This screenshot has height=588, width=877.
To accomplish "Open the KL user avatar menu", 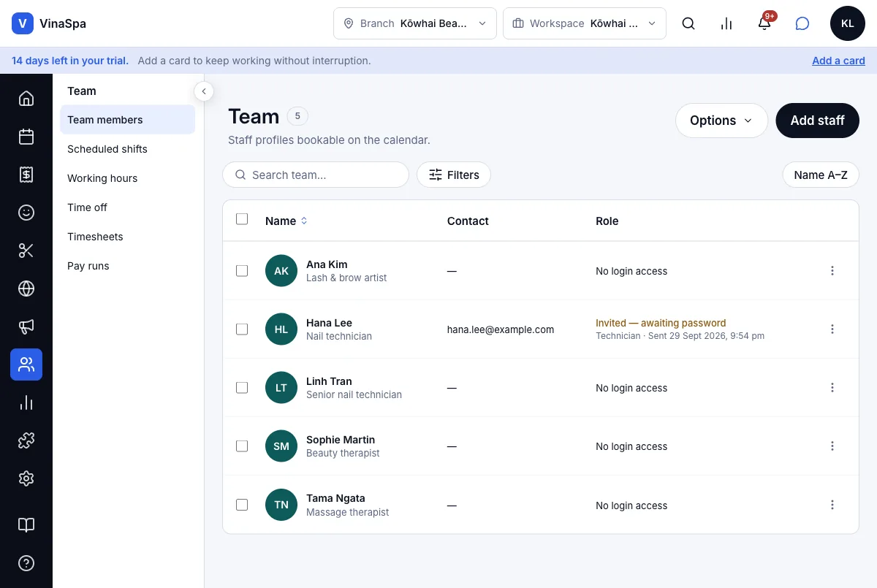I will 848,23.
